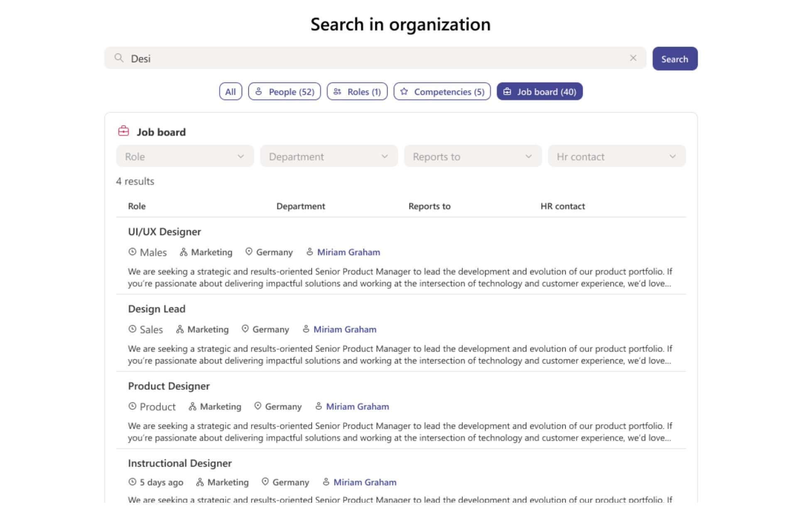
Task: Open the Product Designer job title
Action: point(169,386)
